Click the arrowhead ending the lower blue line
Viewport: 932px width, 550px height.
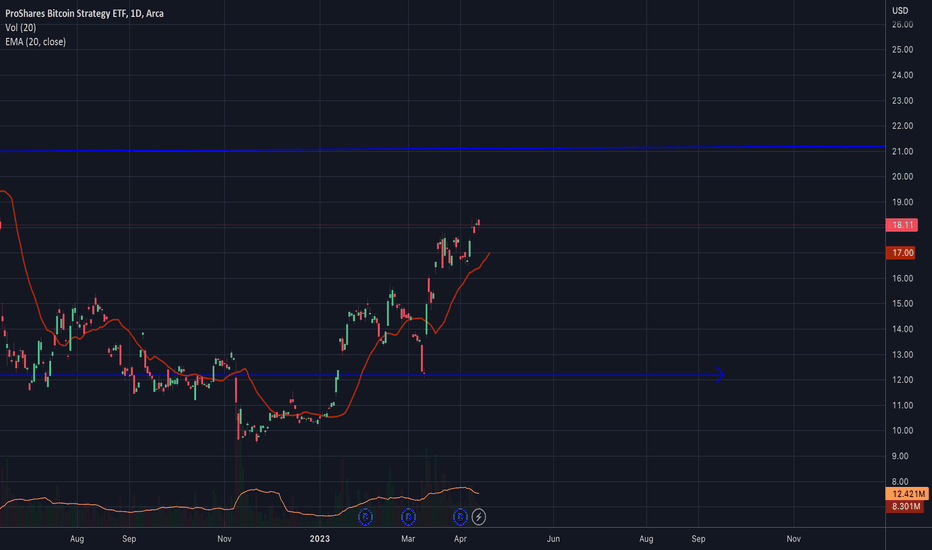tap(720, 375)
